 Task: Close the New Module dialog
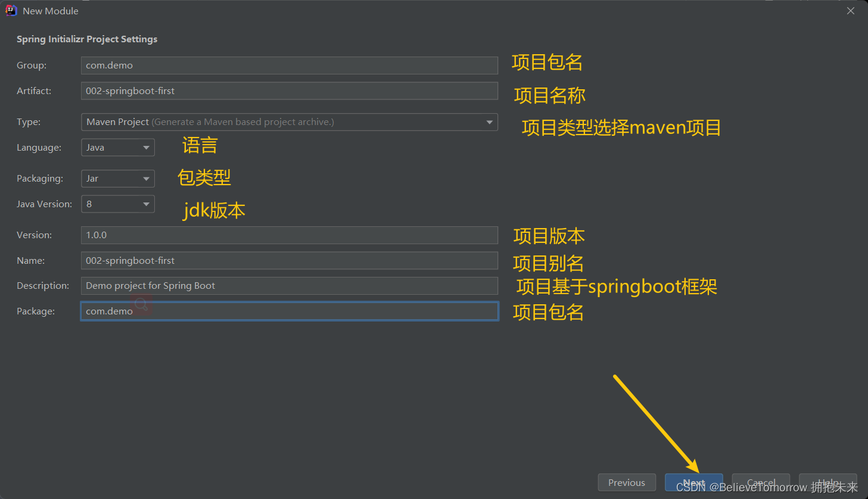click(x=851, y=11)
